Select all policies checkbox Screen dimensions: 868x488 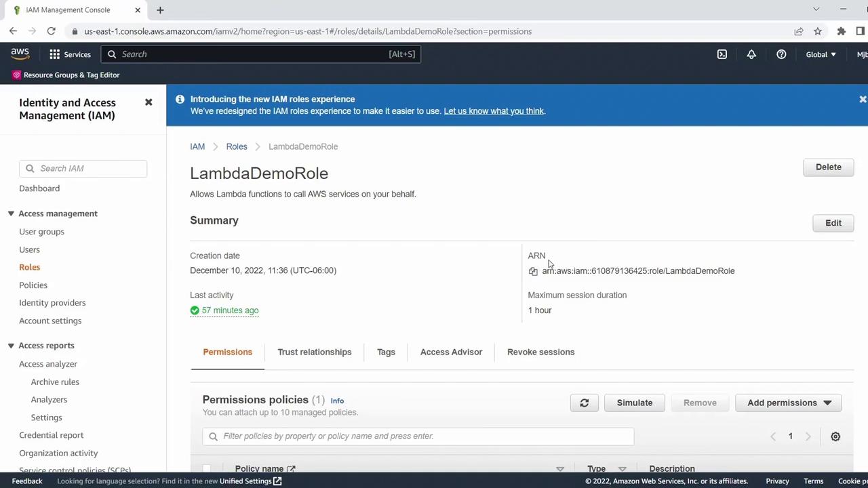207,468
